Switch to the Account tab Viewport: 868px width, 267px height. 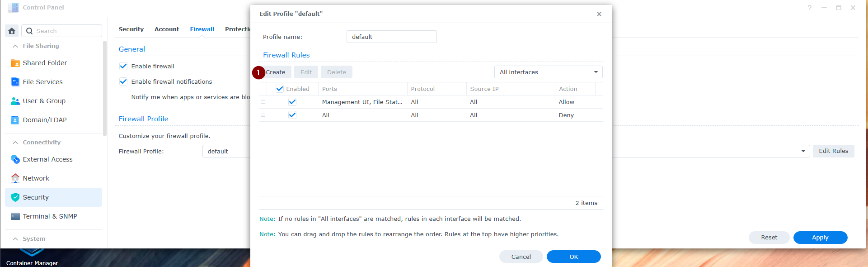[x=167, y=29]
